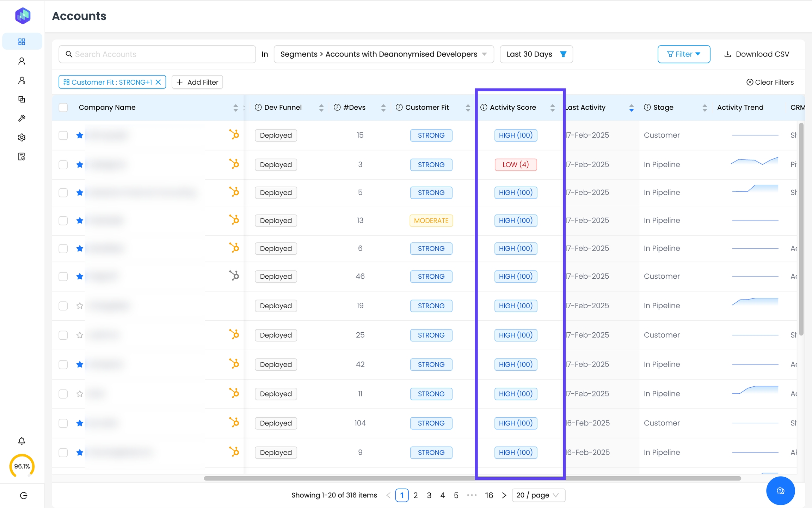
Task: Toggle the select-all checkbox in header
Action: 63,107
